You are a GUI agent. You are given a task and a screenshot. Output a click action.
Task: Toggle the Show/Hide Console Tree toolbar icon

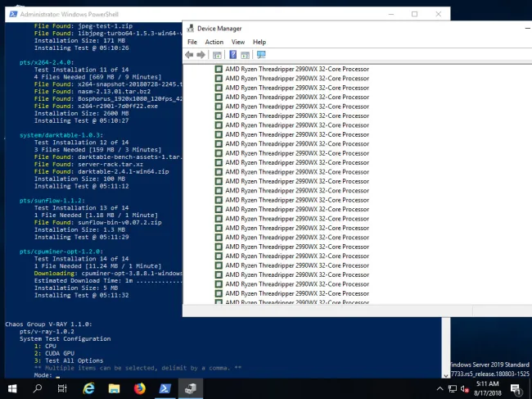tap(217, 55)
